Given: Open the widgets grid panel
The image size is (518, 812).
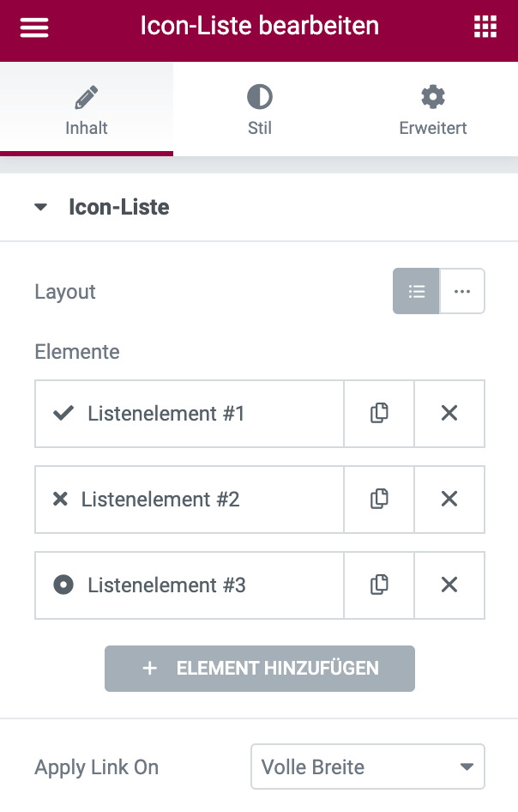Looking at the screenshot, I should [x=485, y=27].
